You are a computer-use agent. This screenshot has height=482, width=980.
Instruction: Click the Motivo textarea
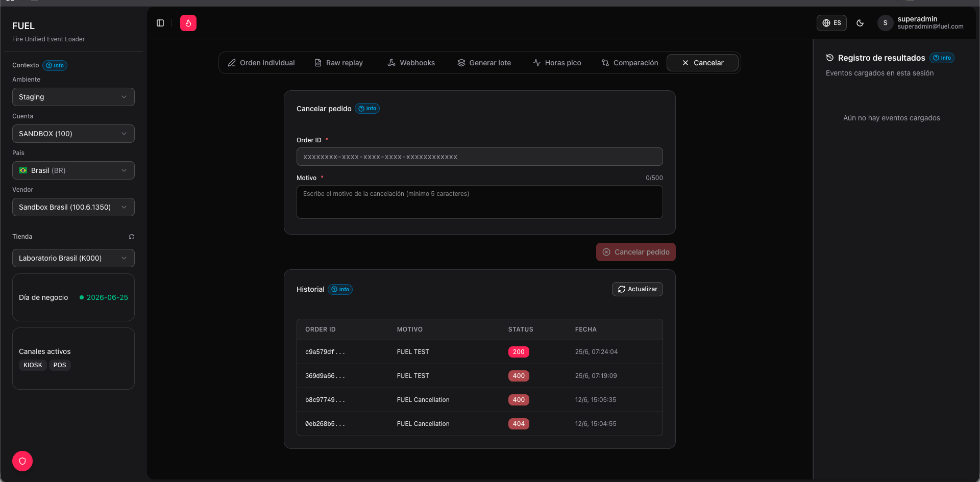[x=480, y=202]
